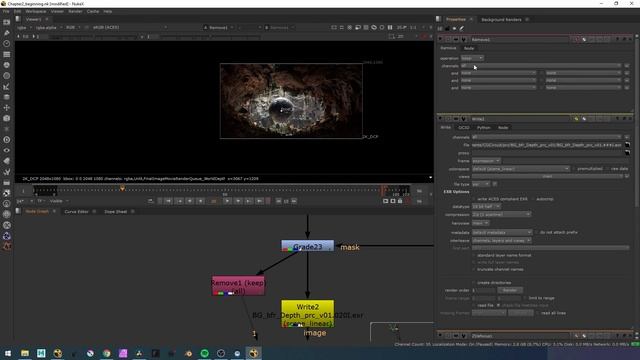Click the Windows Start button

click(8, 353)
